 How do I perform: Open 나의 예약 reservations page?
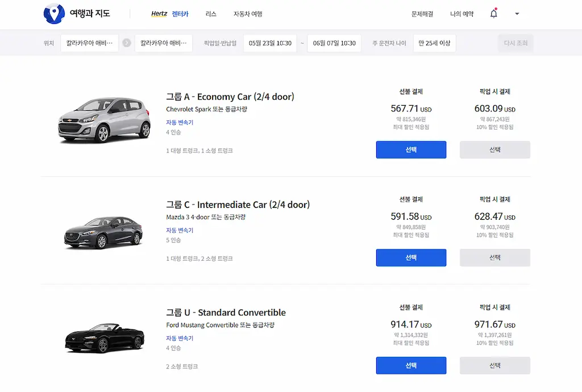click(462, 14)
